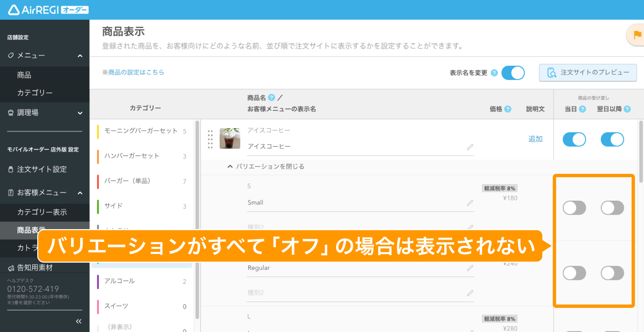Viewport: 644px width, 332px height.
Task: Open 告知用素材 in sidebar
Action: click(x=35, y=268)
